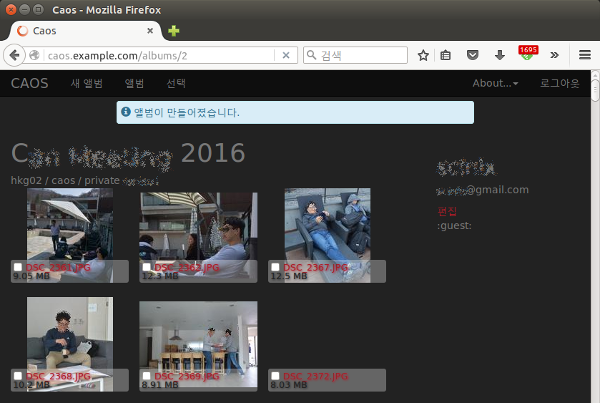Screen dimensions: 600x403
Task: Click the extension icon with 1695 badge
Action: coord(527,55)
